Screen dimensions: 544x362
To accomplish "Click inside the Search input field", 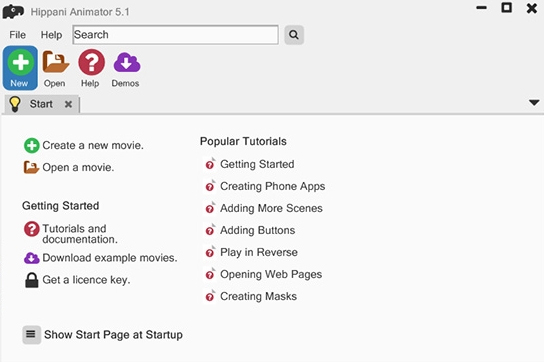I will (176, 35).
